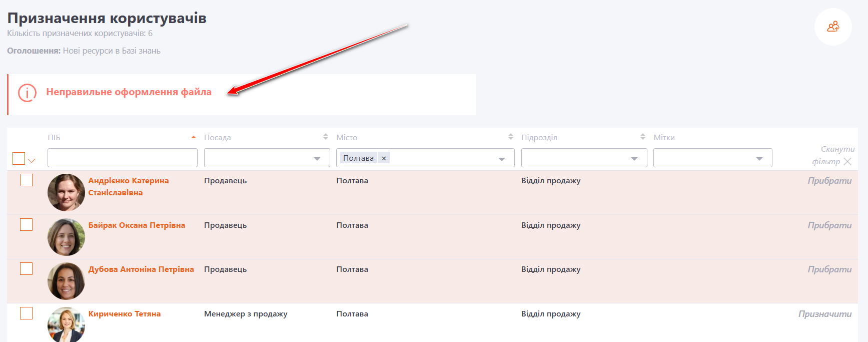Sort by the ПІБ column arrow

coord(194,137)
